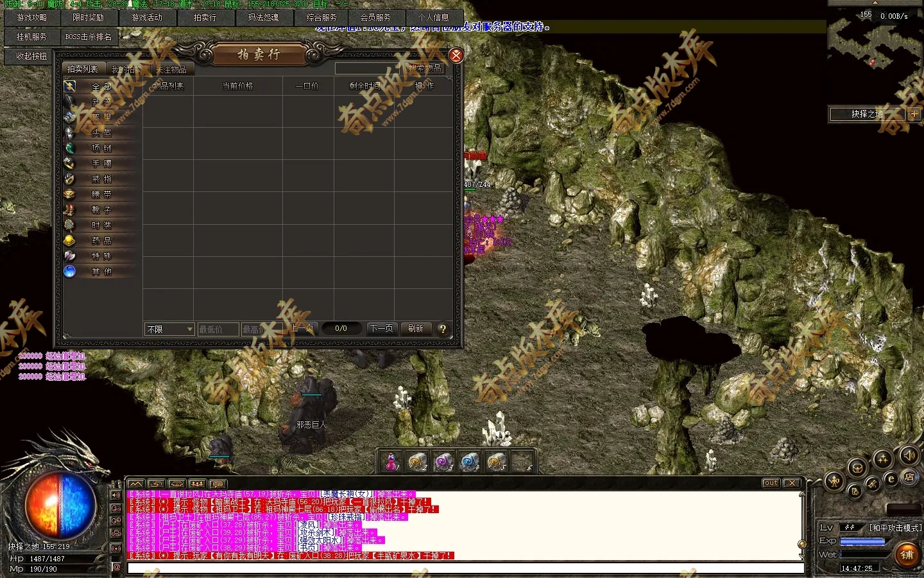Switch to the 关注物品 tab

(171, 69)
